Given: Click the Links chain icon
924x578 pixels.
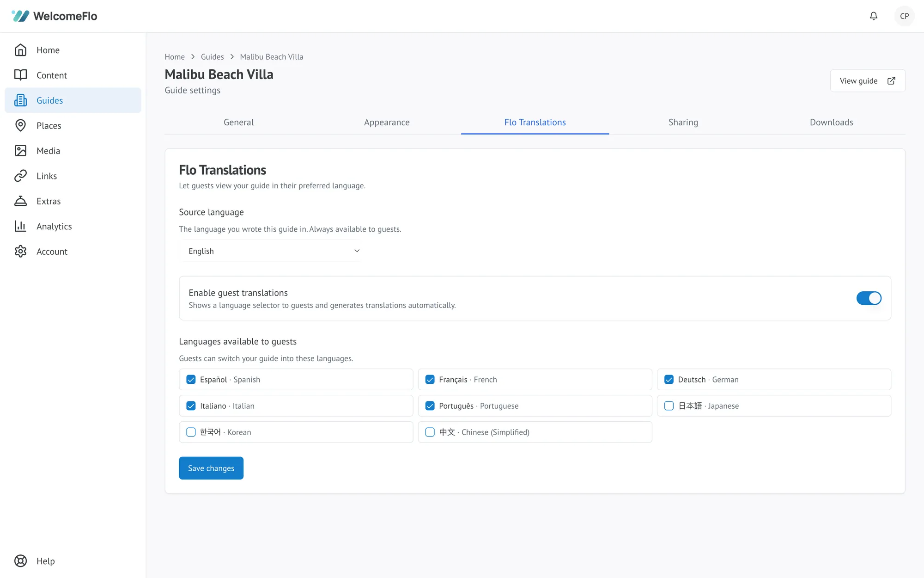Looking at the screenshot, I should [20, 176].
